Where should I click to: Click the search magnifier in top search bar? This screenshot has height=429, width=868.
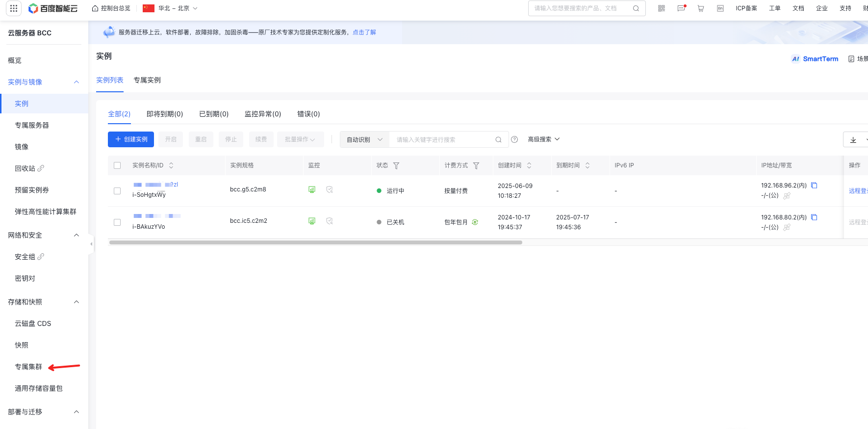636,8
